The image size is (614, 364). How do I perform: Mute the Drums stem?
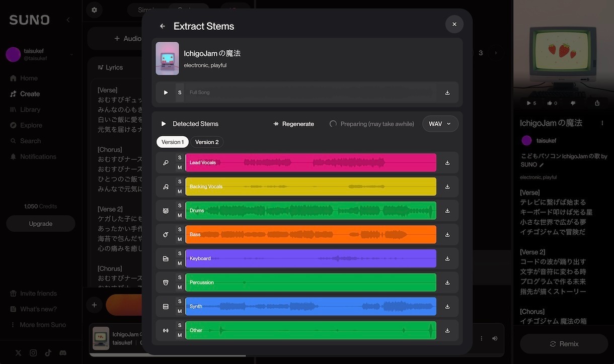(x=180, y=215)
